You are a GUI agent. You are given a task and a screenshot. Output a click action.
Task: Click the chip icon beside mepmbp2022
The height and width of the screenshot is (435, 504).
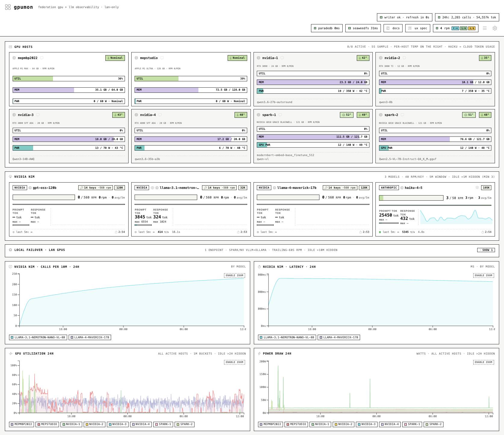pos(14,58)
